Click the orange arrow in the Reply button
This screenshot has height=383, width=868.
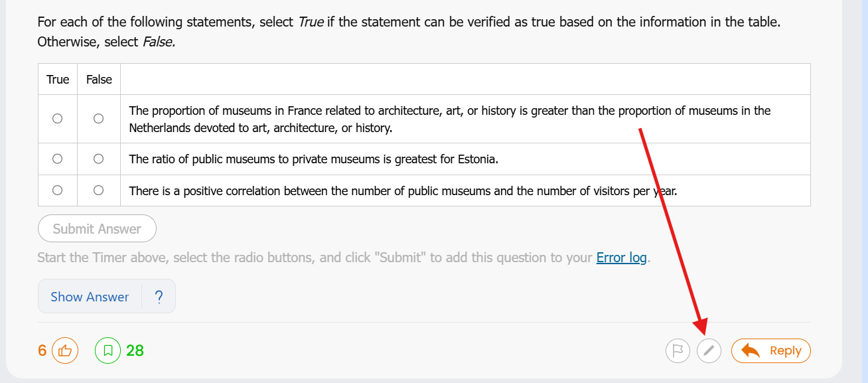point(751,350)
